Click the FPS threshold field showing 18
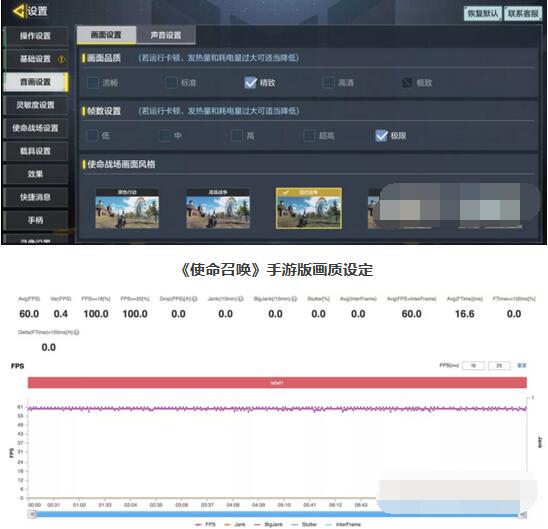 473,365
